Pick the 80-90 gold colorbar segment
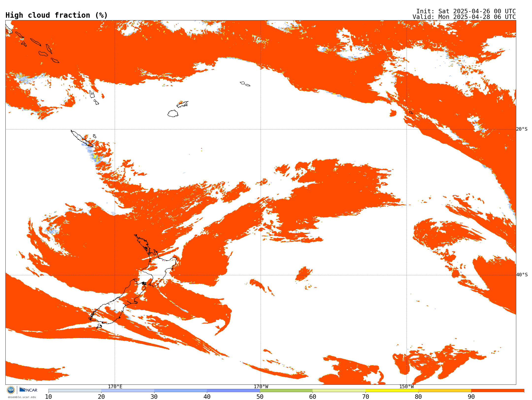532x400 pixels. [x=445, y=391]
